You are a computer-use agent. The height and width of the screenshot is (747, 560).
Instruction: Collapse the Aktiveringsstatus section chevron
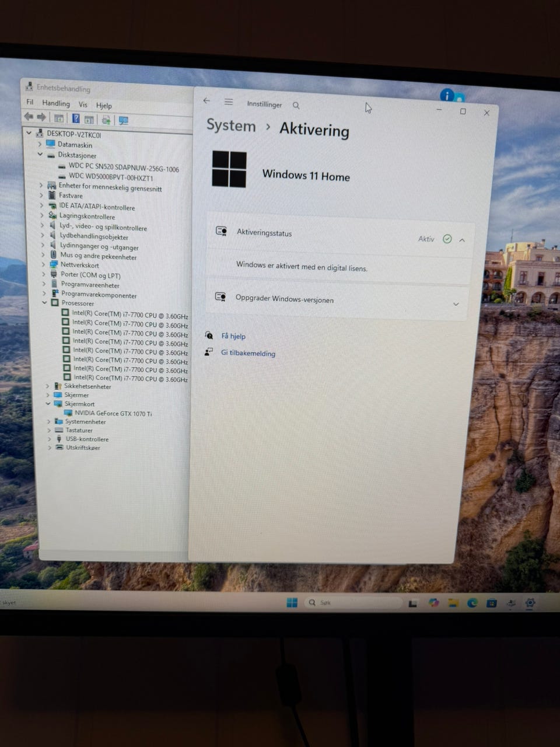click(x=462, y=240)
